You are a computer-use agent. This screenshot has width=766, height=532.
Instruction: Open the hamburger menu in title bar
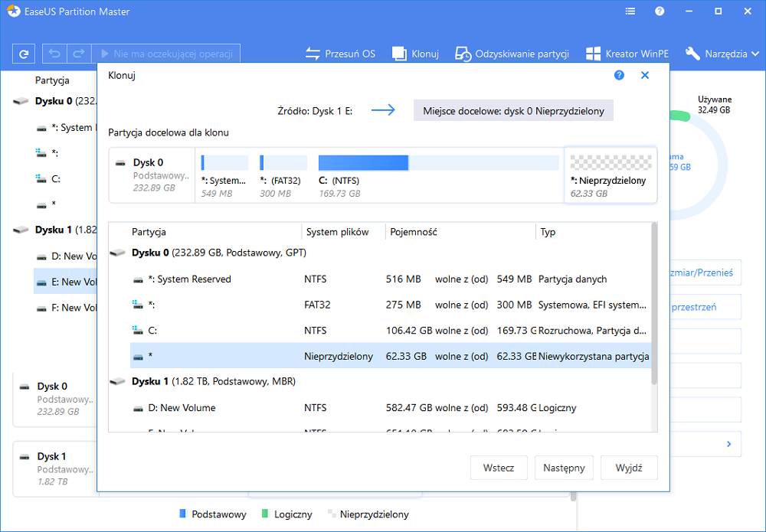[x=630, y=11]
